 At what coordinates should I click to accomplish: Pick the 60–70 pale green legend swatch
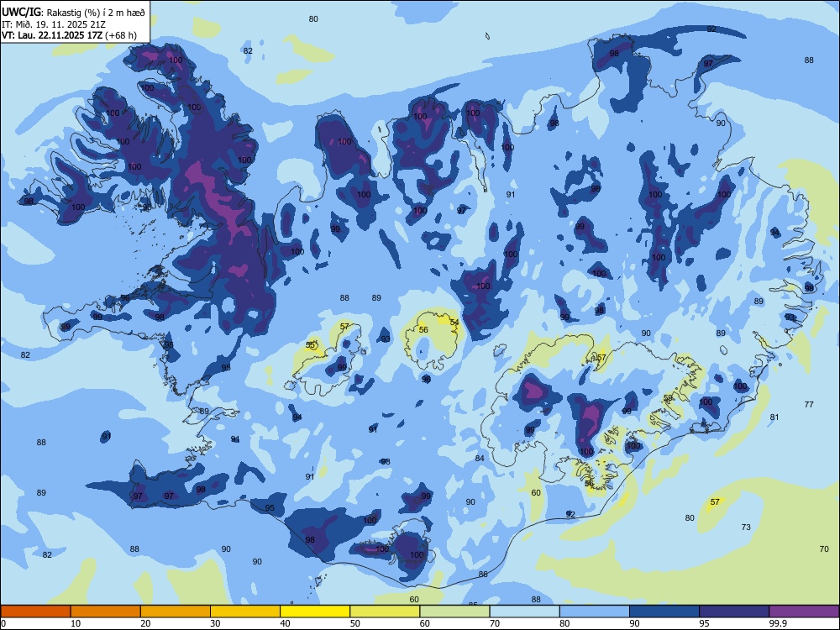pos(454,612)
